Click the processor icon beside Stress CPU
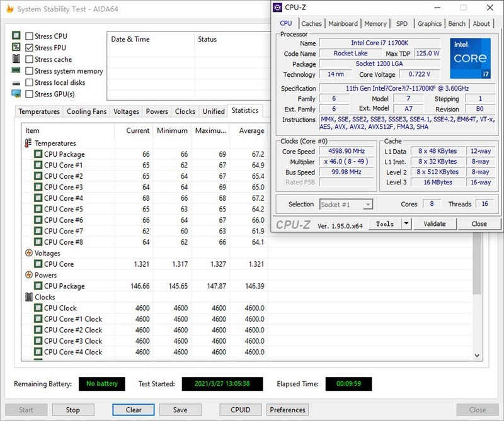 tap(16, 36)
